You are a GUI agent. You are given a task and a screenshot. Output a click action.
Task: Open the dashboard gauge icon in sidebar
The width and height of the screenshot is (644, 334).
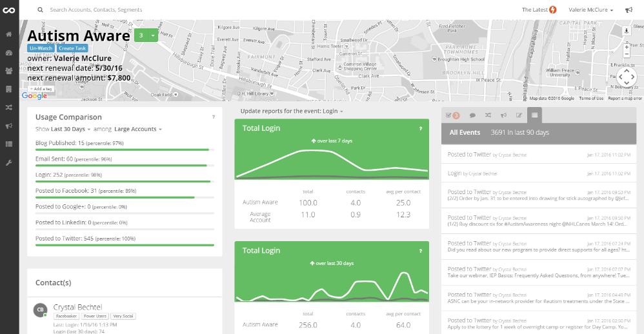[8, 53]
